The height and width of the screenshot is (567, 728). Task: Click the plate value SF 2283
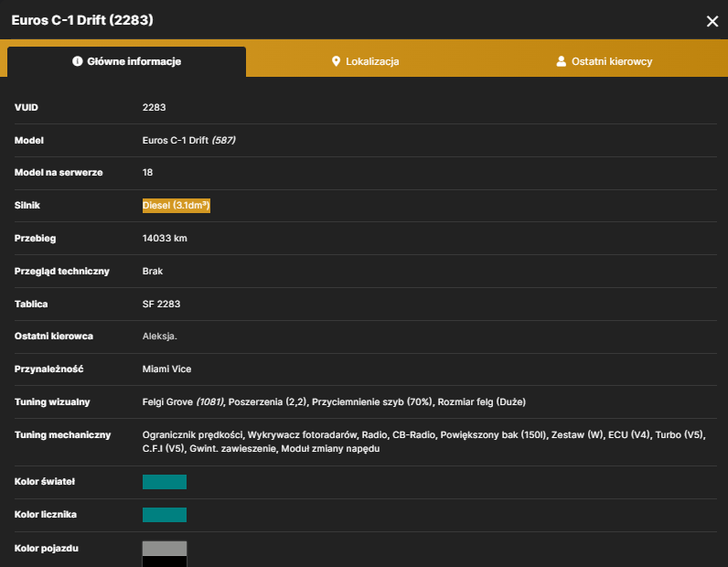(161, 305)
